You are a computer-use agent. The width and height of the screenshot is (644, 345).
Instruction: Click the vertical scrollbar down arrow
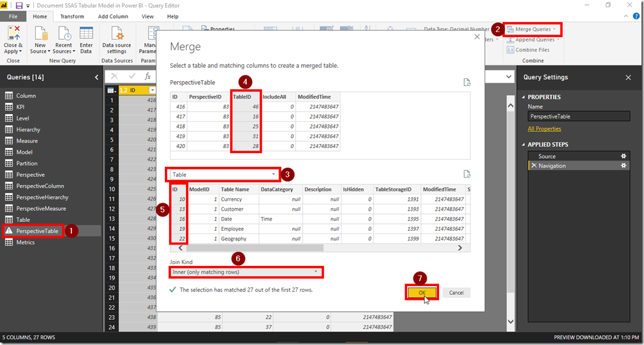point(511,322)
